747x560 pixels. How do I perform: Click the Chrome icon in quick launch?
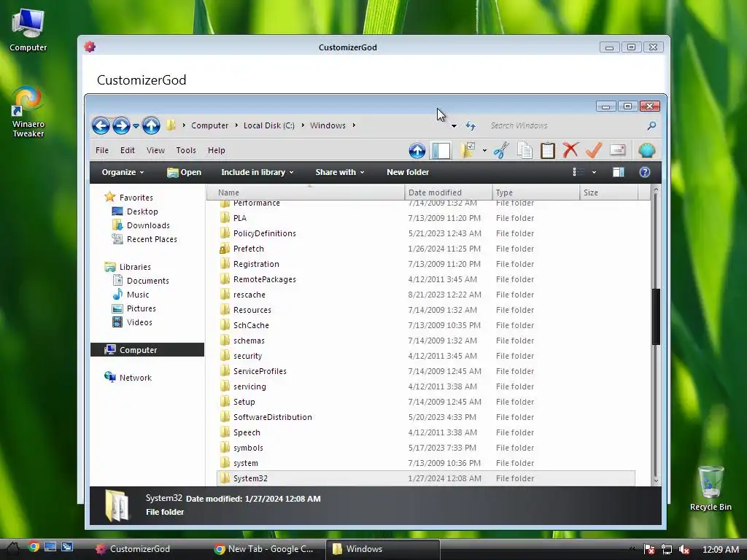(34, 547)
